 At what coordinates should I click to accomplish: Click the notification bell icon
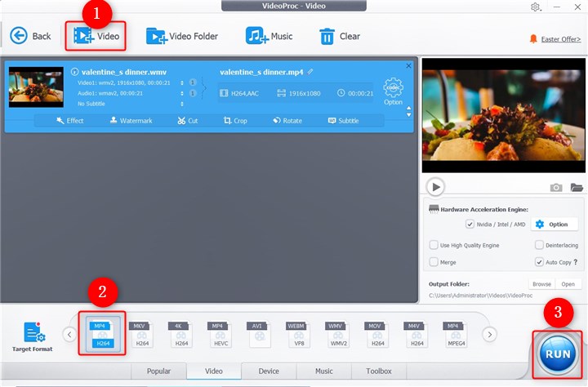pos(532,38)
